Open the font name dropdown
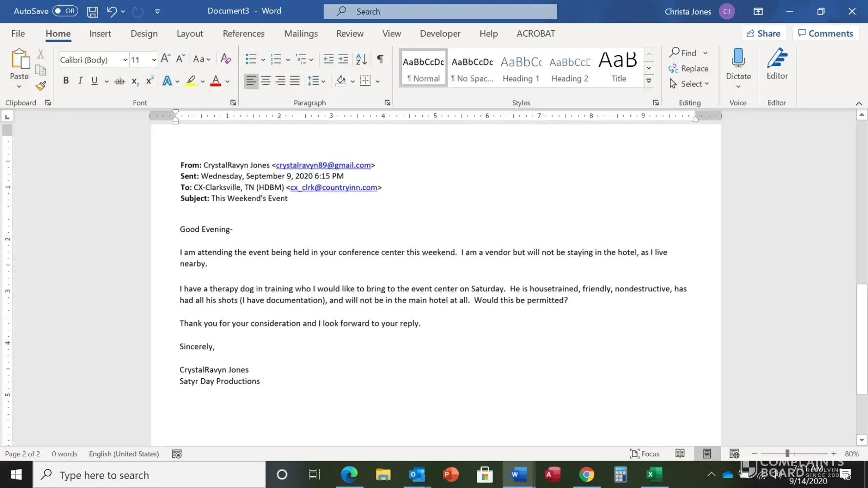 (x=125, y=60)
